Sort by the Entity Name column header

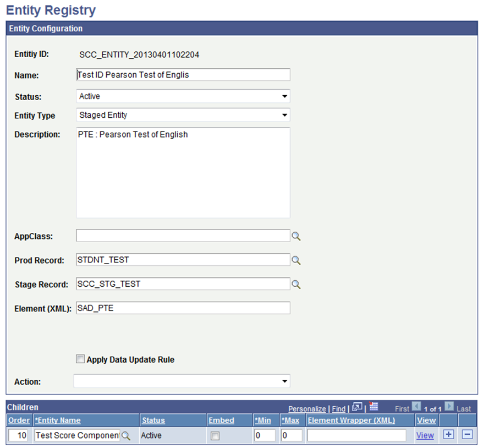[58, 420]
